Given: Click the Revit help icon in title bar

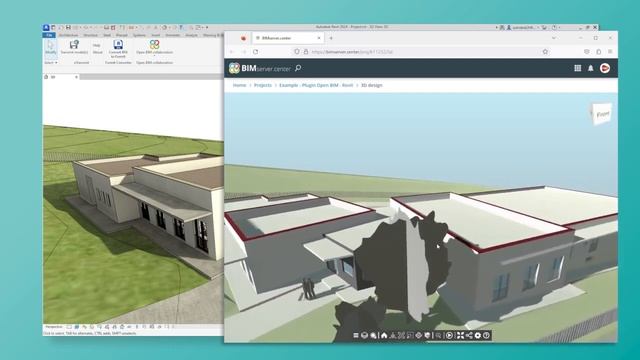Looking at the screenshot, I should pos(554,27).
